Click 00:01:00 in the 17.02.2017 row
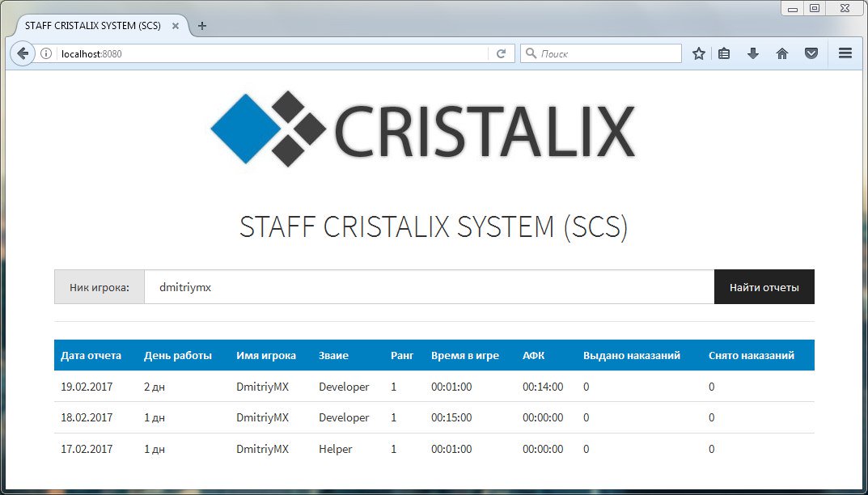This screenshot has width=868, height=495. click(451, 449)
